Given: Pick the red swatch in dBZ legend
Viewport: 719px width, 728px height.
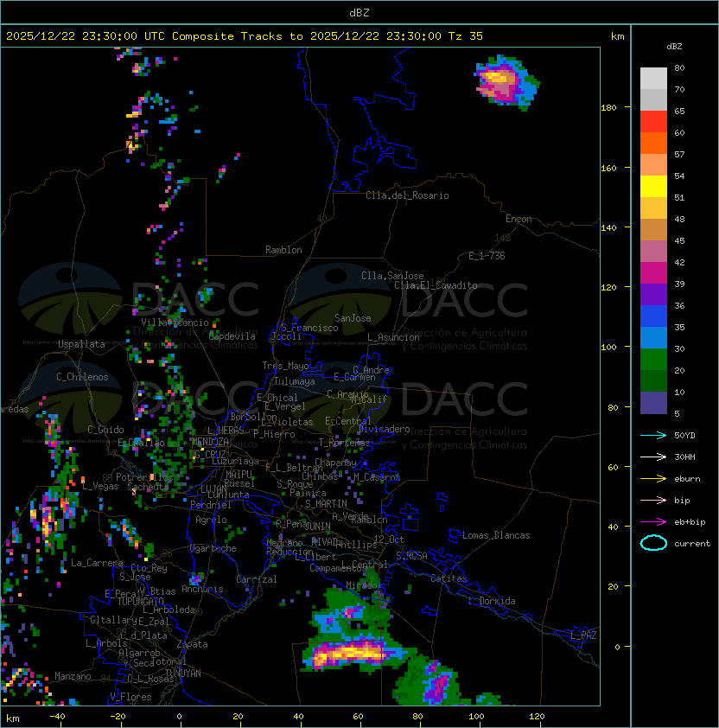Looking at the screenshot, I should click(x=653, y=122).
